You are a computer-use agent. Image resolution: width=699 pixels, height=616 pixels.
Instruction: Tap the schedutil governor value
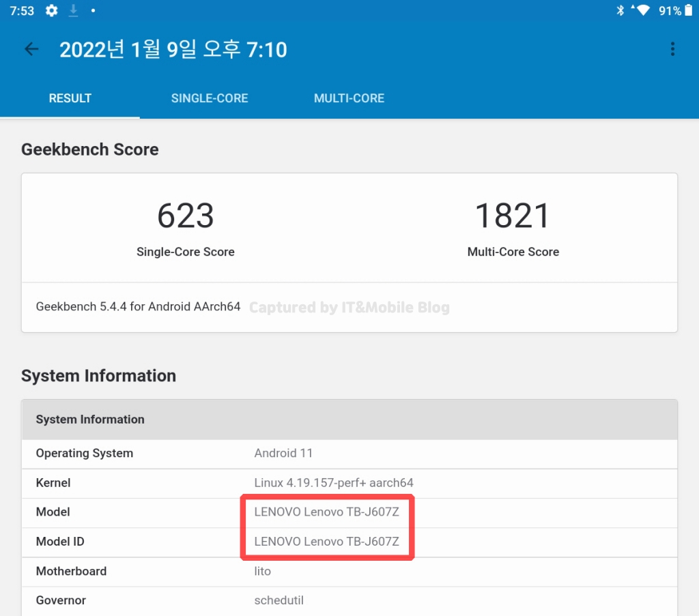pyautogui.click(x=279, y=600)
